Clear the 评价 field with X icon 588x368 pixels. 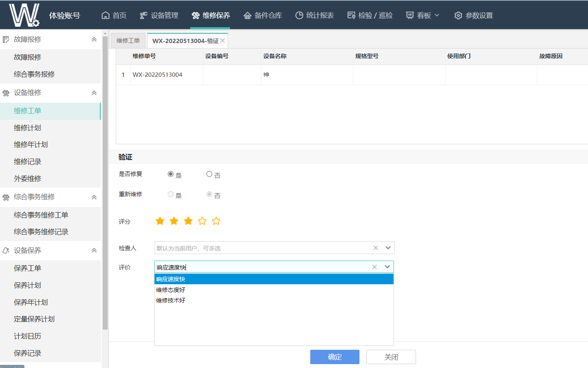click(x=375, y=267)
